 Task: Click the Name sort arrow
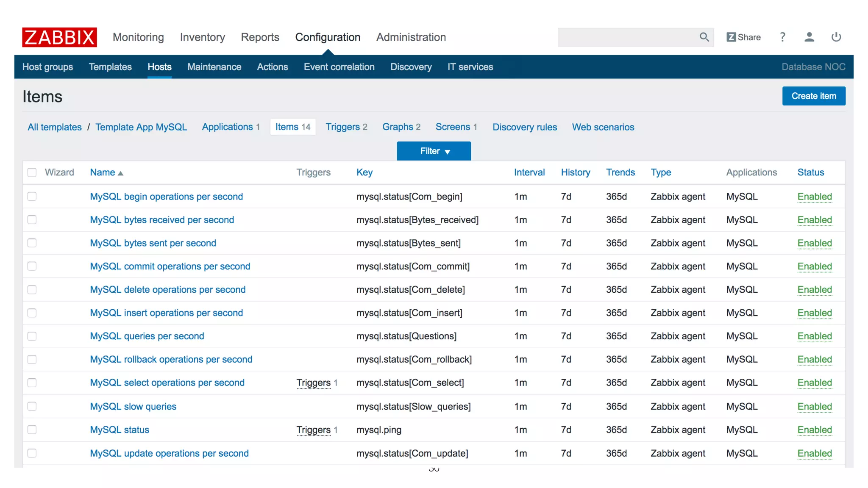pos(121,173)
